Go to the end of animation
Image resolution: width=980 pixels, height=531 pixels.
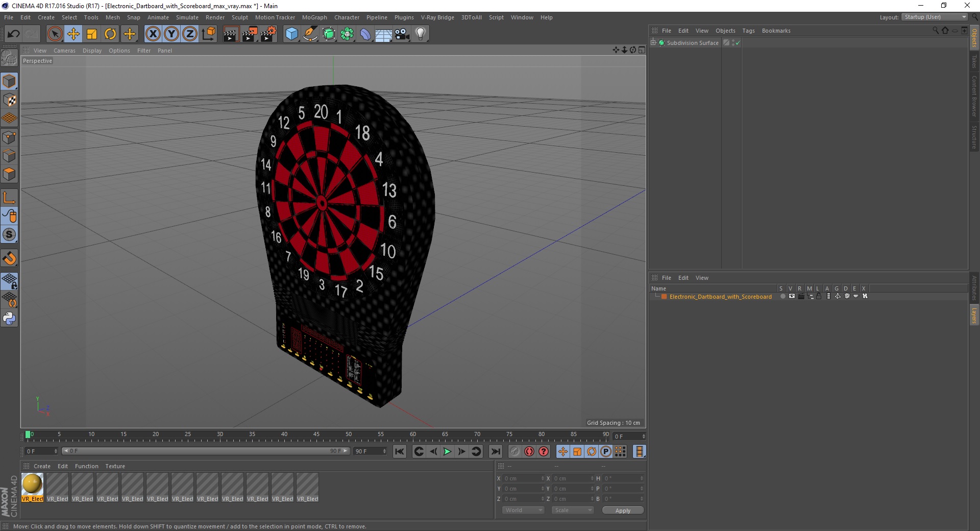click(495, 451)
